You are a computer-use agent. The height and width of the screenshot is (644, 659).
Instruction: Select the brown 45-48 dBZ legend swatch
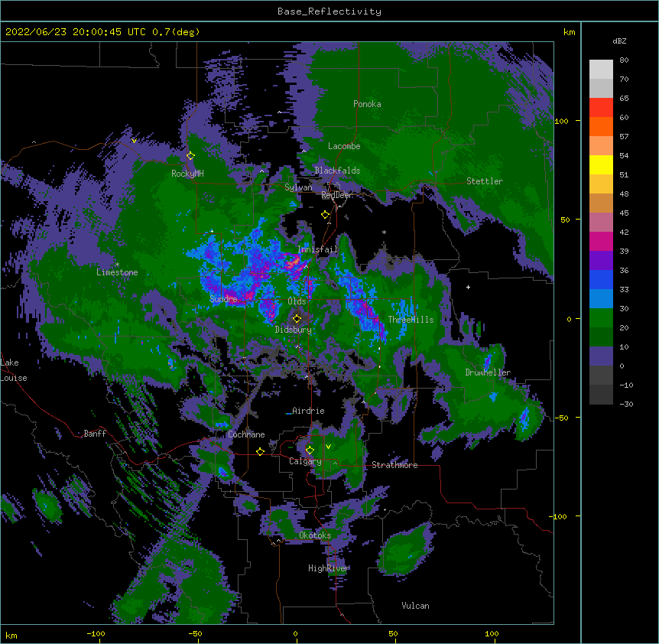click(601, 203)
